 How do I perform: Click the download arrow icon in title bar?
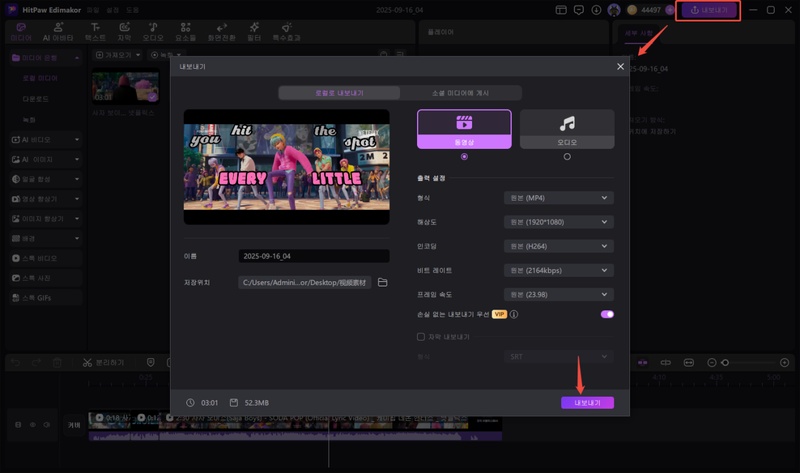pyautogui.click(x=596, y=10)
